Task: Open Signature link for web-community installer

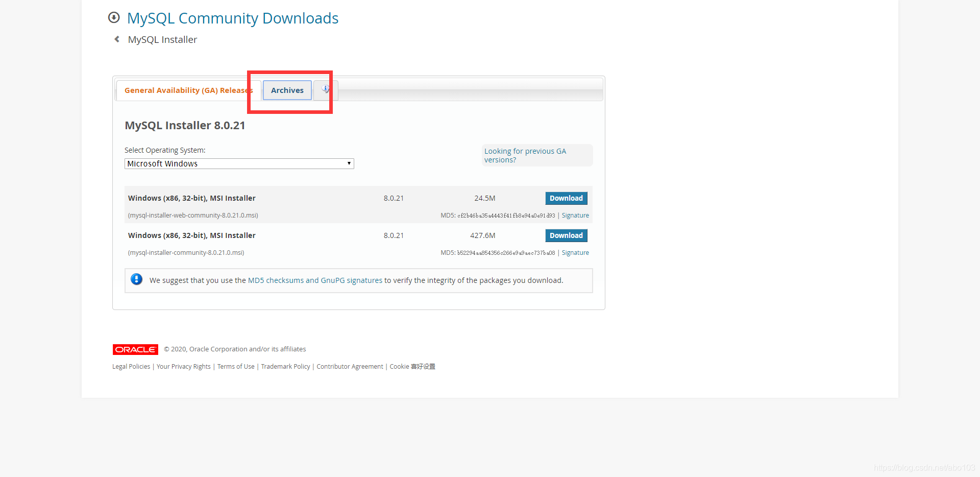Action: [575, 216]
